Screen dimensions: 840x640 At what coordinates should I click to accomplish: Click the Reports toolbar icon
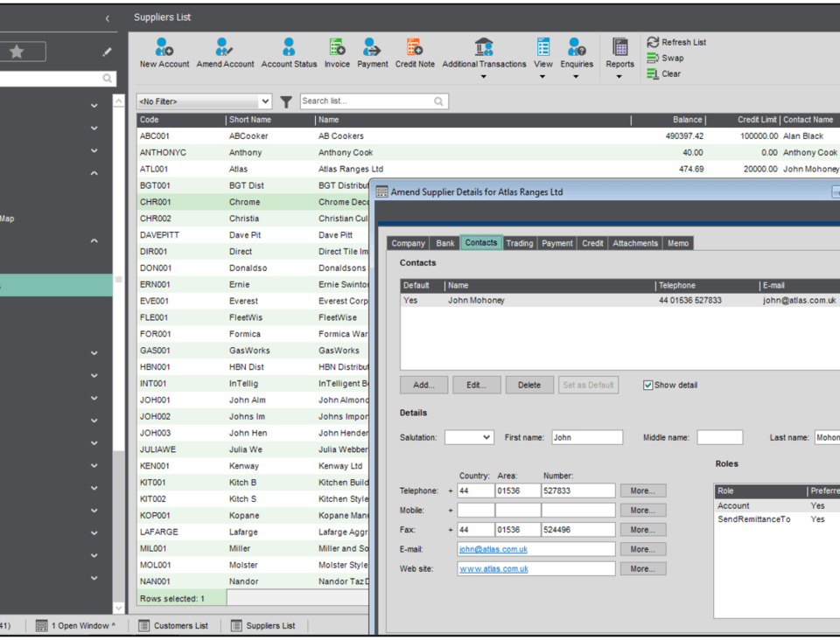[619, 47]
